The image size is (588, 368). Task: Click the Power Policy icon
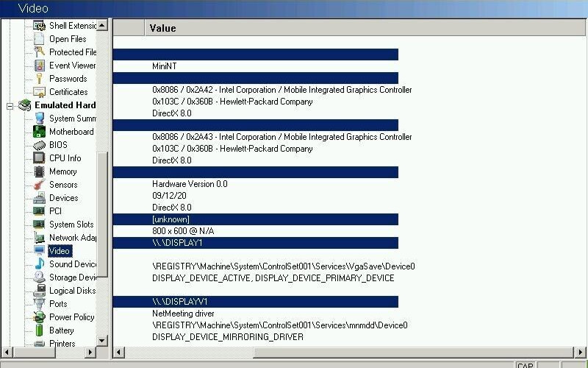39,317
